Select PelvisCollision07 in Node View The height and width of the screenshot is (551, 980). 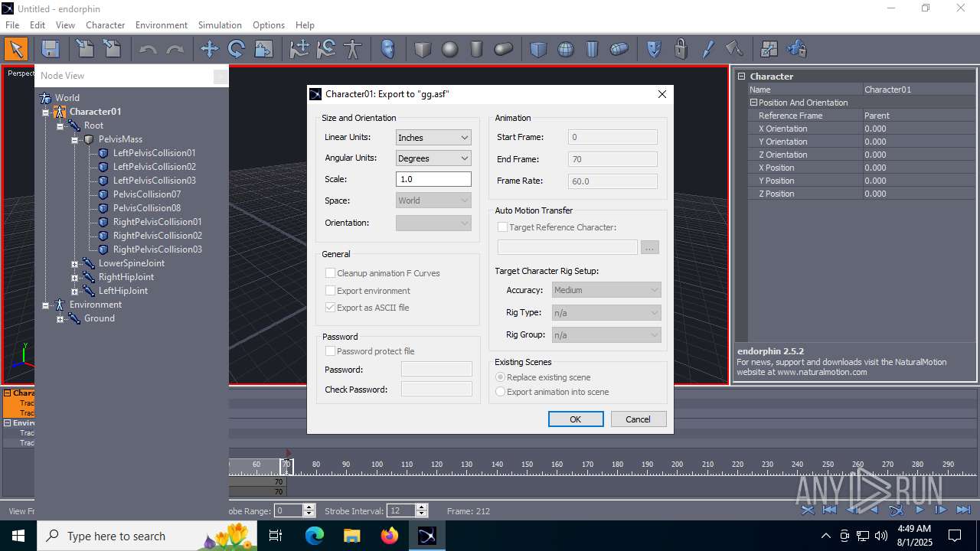(x=147, y=194)
